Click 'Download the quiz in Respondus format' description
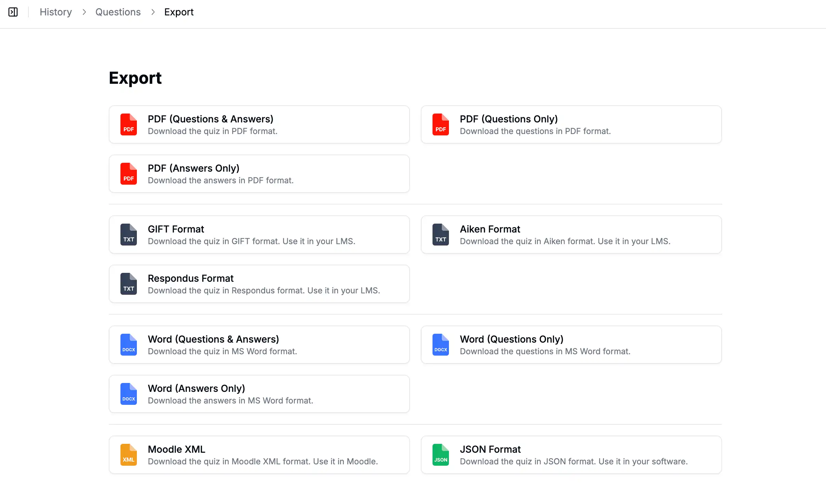Screen dimensions: 826x504 coord(264,291)
